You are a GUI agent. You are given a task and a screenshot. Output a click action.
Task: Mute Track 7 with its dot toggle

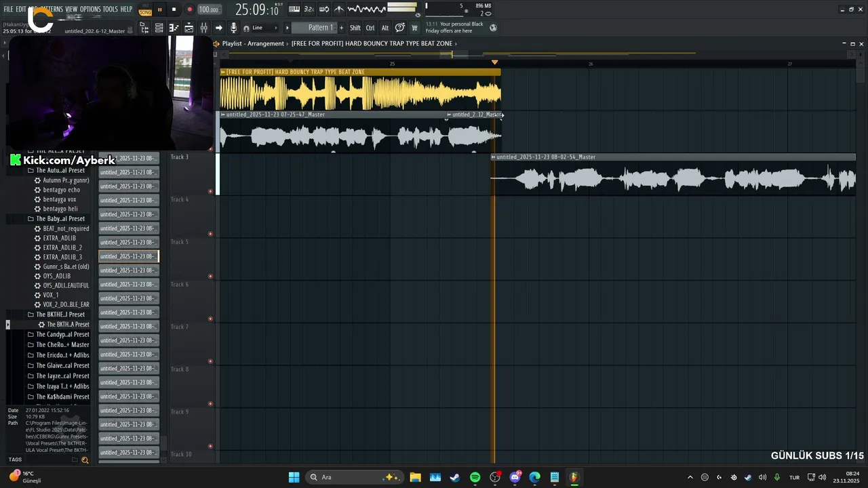click(x=210, y=361)
